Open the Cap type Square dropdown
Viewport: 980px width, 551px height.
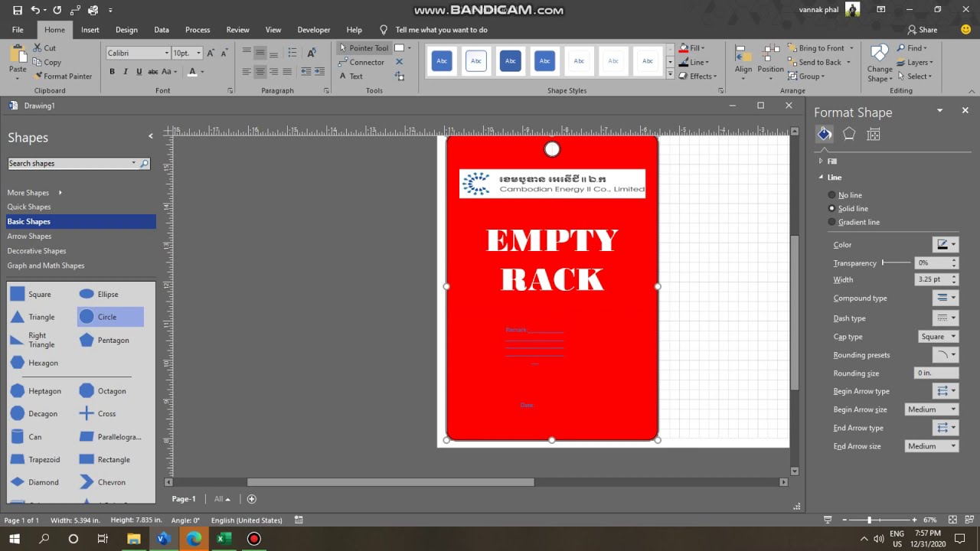click(938, 337)
